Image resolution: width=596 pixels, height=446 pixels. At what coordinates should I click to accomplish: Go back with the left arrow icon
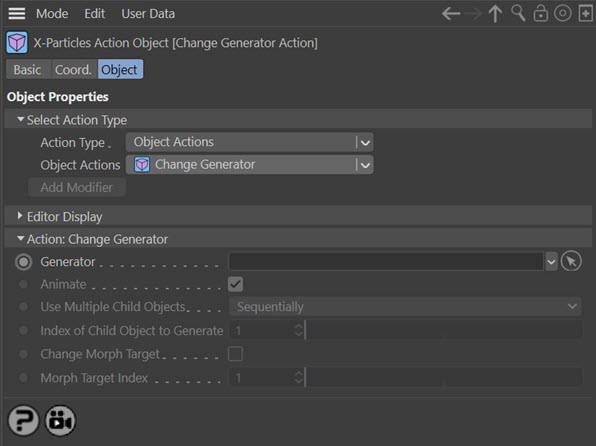pos(451,14)
